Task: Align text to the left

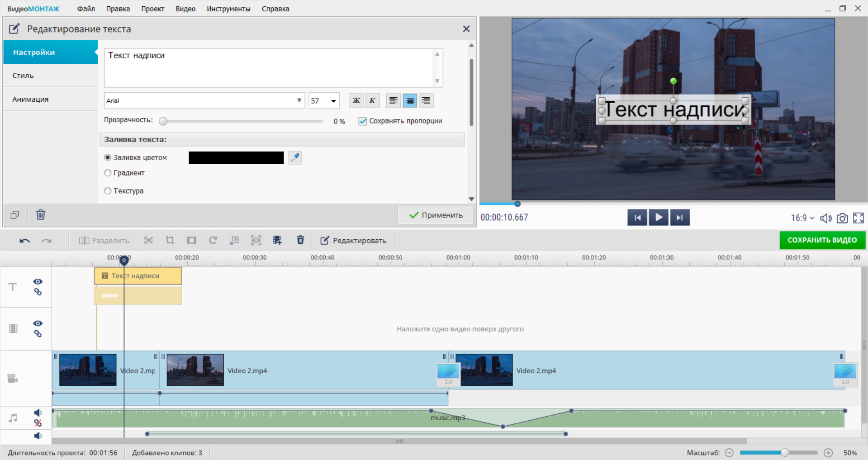Action: coord(394,100)
